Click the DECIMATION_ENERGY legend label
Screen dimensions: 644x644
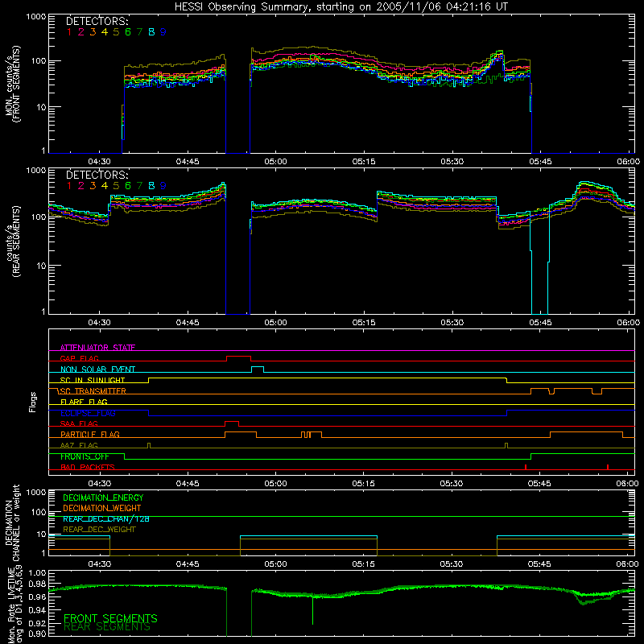coord(103,497)
